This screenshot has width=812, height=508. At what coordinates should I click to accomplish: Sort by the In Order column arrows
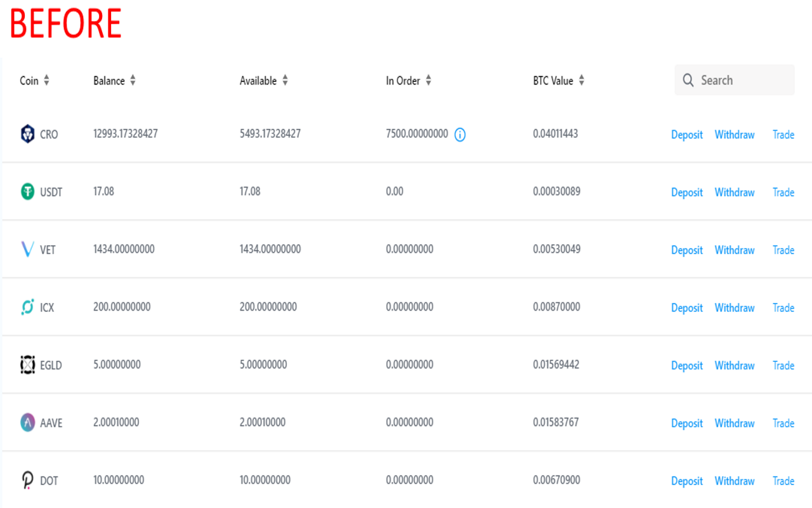tap(428, 81)
